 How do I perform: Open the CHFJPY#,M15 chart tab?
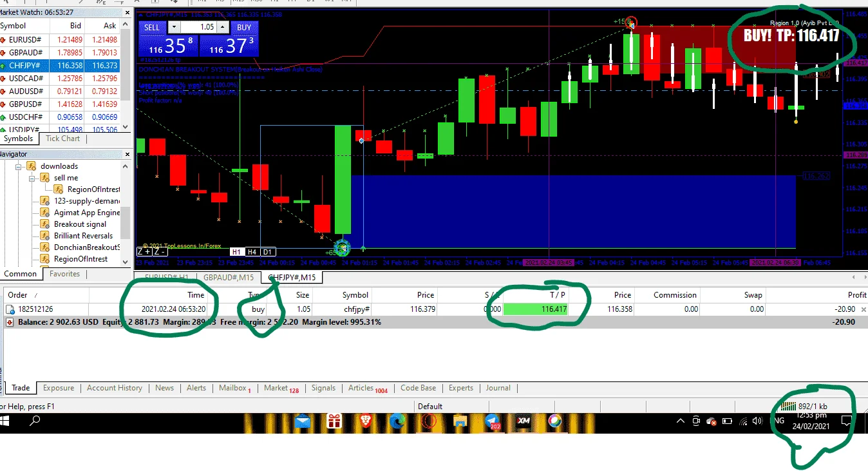pos(292,277)
